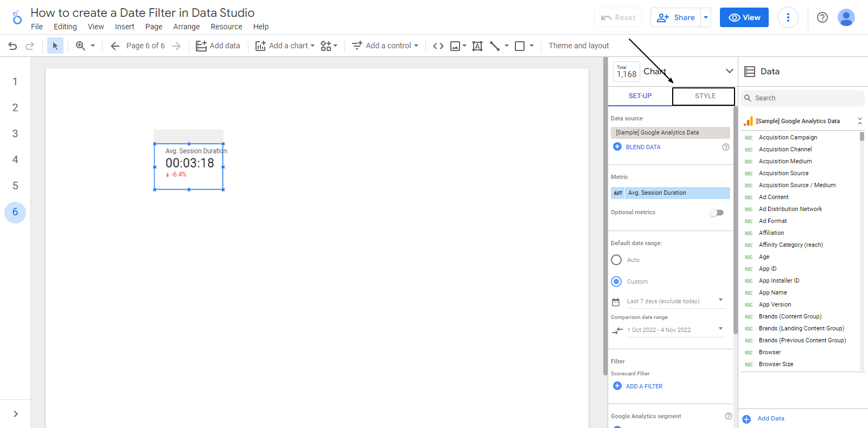Go to next page arrow
Viewport: 868px width, 428px height.
click(x=176, y=46)
